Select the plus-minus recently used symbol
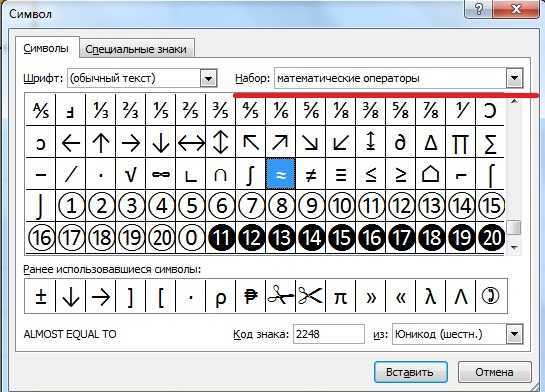 click(41, 296)
